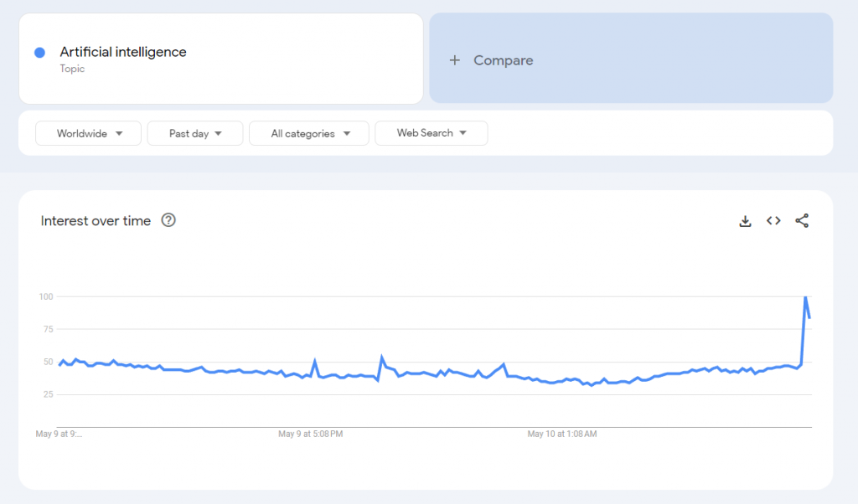Click the blue dot beside Artificial intelligence
Viewport: 858px width, 504px height.
coord(39,52)
